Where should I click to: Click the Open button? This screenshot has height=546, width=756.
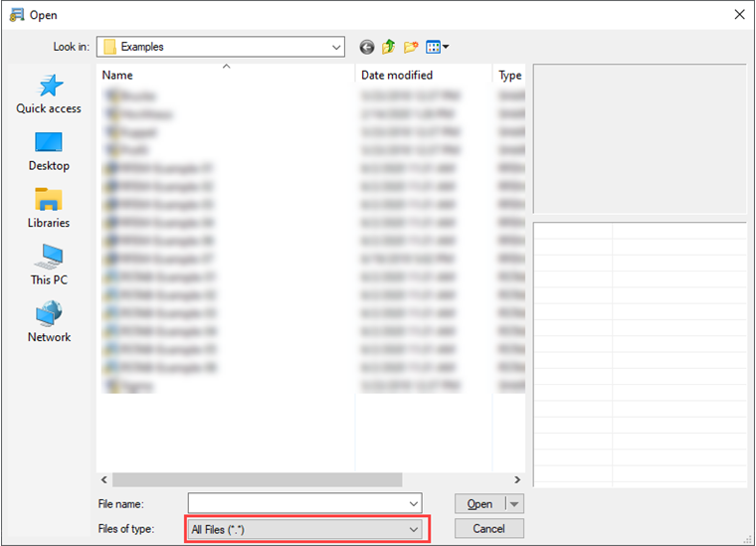pos(479,504)
